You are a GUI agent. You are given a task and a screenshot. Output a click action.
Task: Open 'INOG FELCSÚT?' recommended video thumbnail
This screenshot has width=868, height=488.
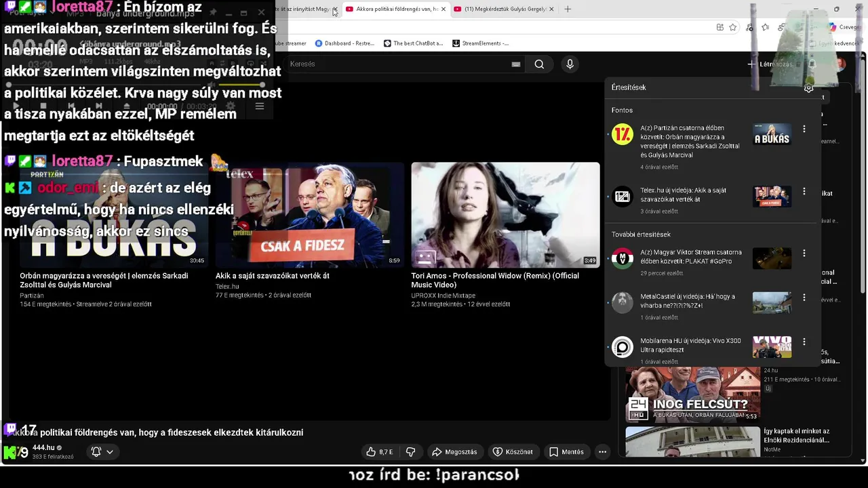[692, 394]
